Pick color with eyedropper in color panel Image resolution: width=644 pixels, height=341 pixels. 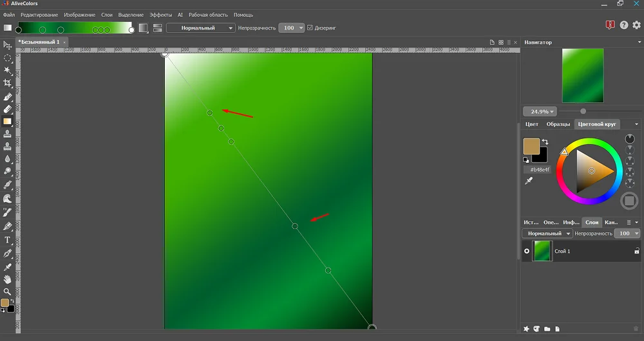[529, 181]
